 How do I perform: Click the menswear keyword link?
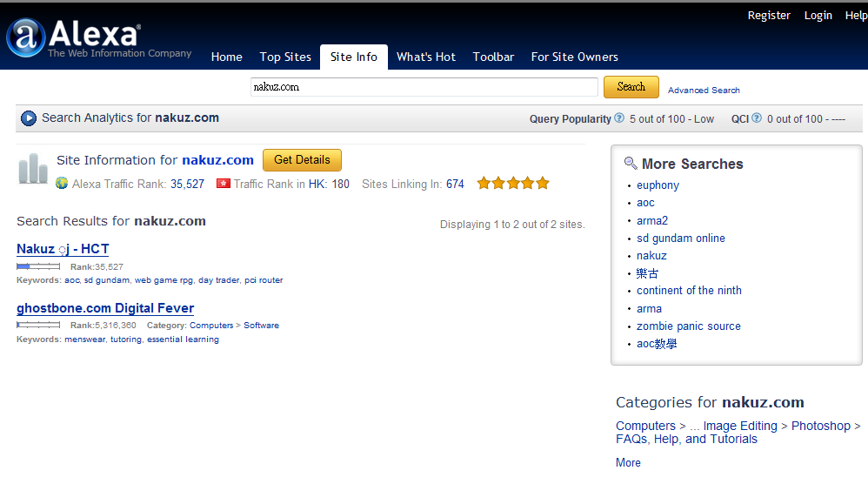pos(84,339)
